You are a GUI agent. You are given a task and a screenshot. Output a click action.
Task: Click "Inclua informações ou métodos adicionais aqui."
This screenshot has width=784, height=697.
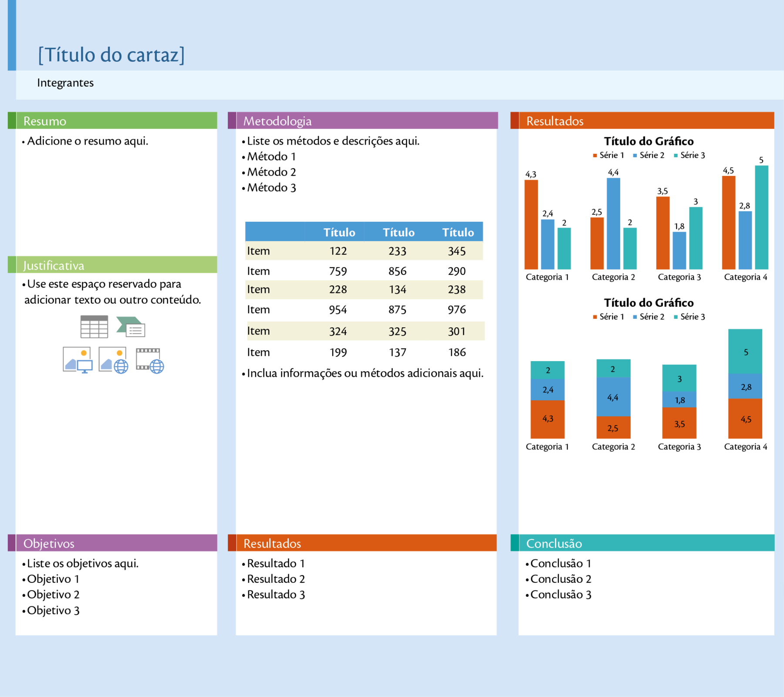[x=365, y=373]
